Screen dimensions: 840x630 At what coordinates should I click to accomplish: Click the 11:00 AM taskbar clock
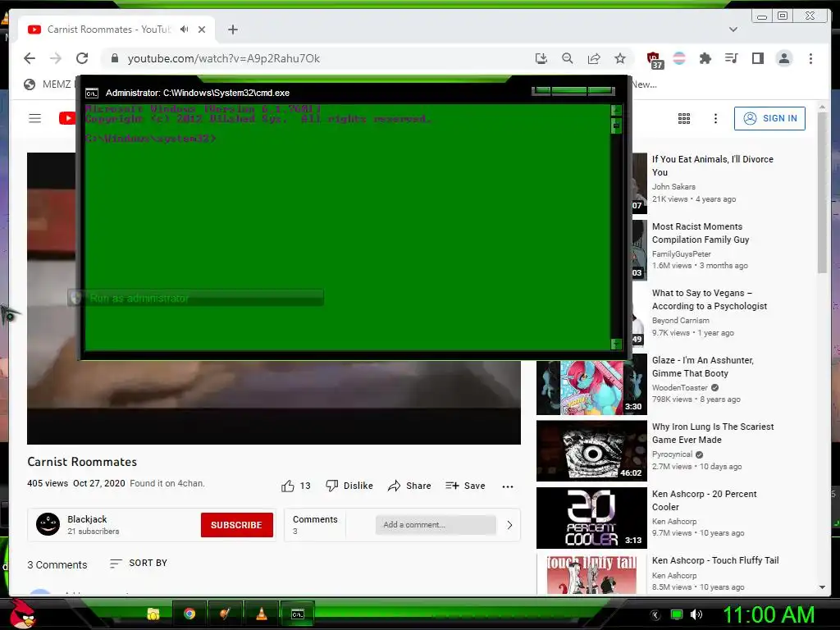[768, 614]
